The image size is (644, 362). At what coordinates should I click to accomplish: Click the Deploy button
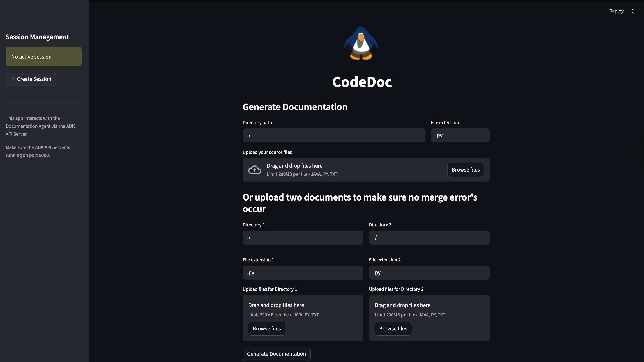click(616, 11)
